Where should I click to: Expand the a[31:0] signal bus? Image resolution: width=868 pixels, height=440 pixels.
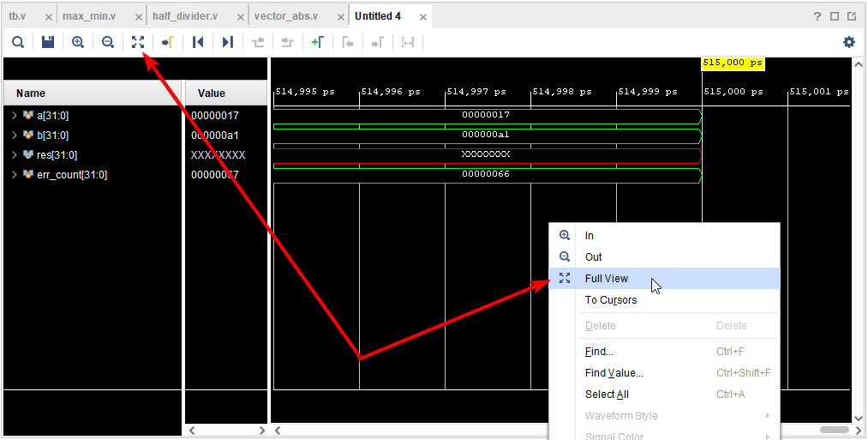15,115
